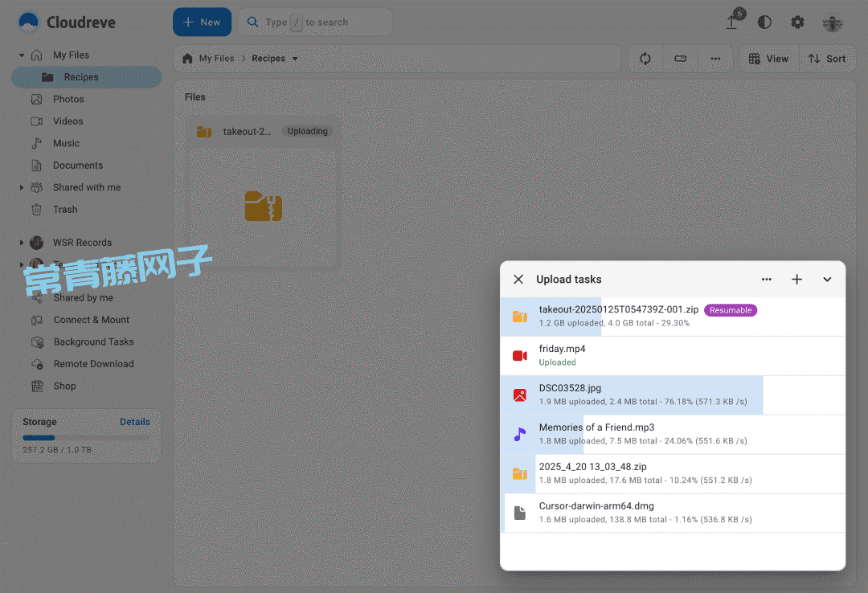Expand the WSR Records tree arrow
Image resolution: width=868 pixels, height=593 pixels.
pyautogui.click(x=22, y=243)
